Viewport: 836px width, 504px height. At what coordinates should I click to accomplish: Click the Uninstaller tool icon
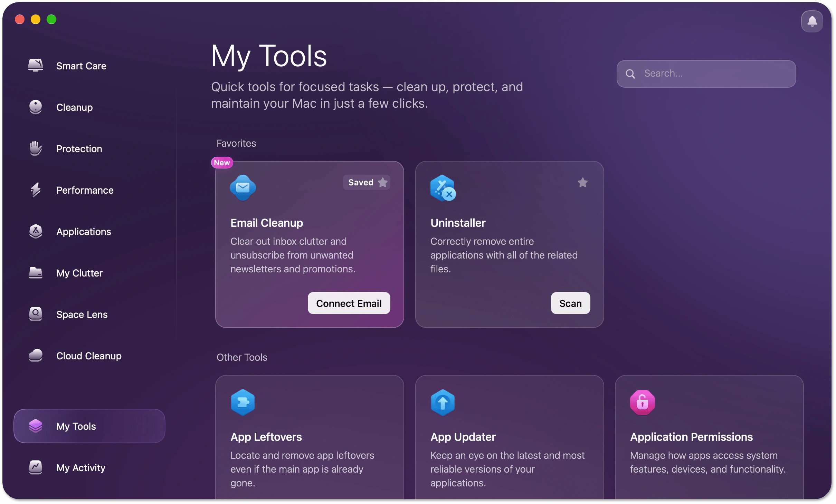[443, 188]
